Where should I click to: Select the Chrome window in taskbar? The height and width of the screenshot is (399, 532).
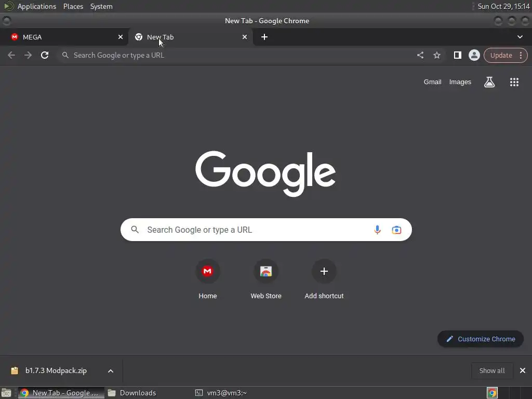61,393
